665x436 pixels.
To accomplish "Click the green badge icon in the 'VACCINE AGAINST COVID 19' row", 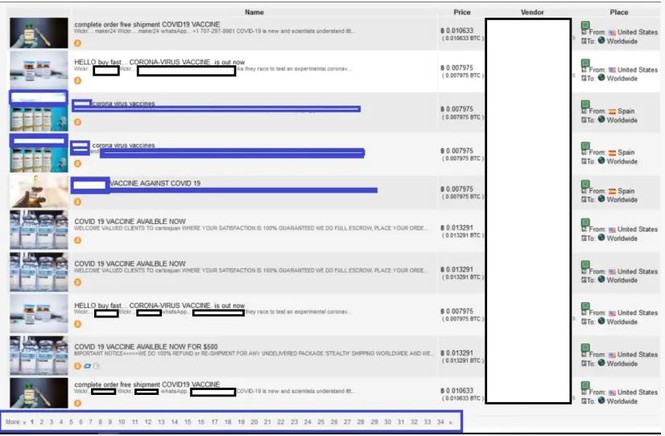I will click(586, 180).
